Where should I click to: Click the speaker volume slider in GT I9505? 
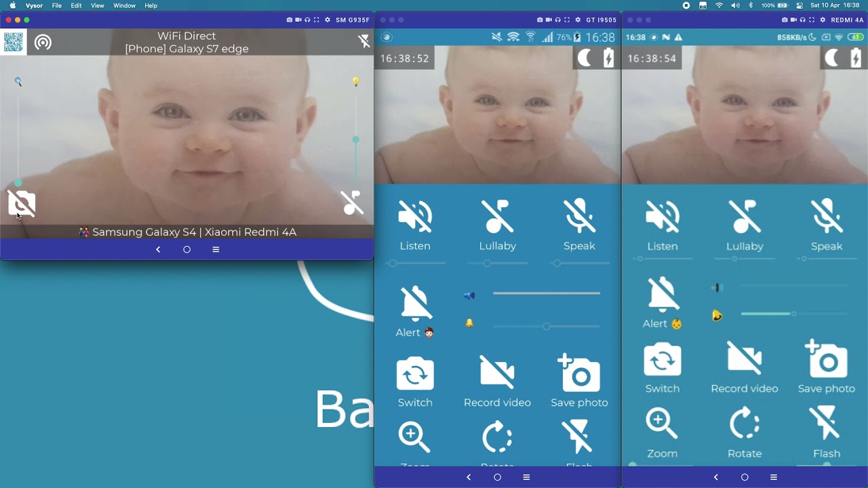coord(547,293)
